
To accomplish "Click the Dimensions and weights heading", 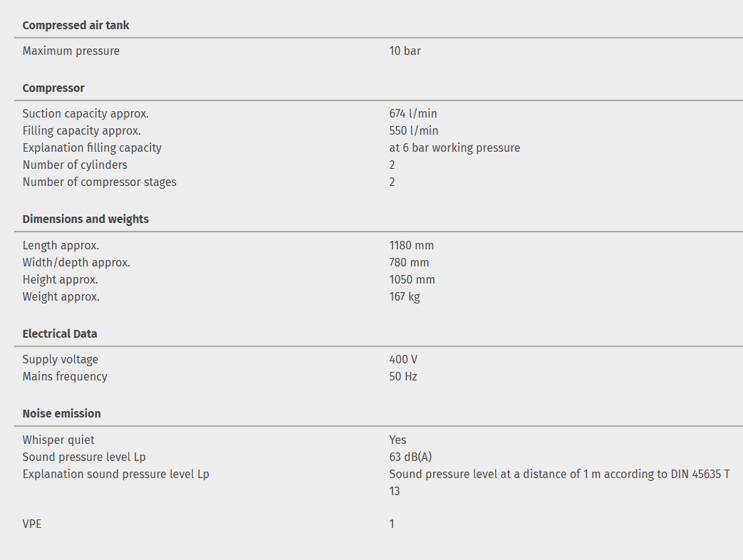I will click(x=85, y=219).
